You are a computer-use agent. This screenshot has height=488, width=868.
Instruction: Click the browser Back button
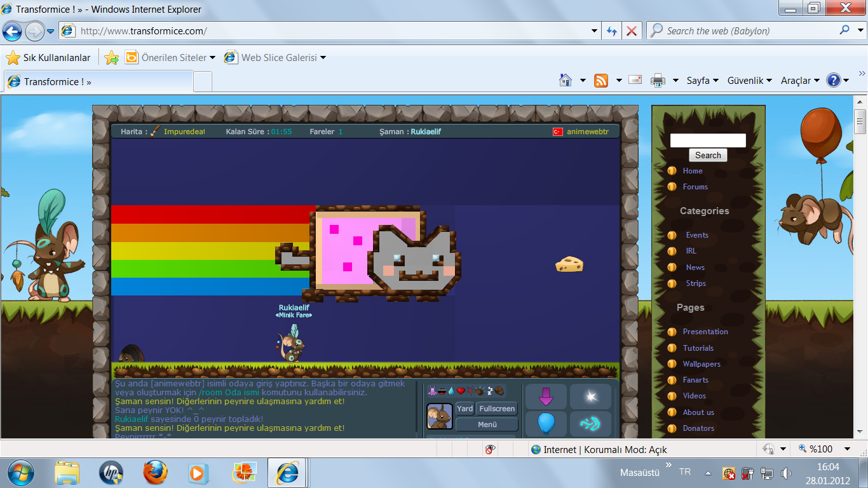coord(12,30)
